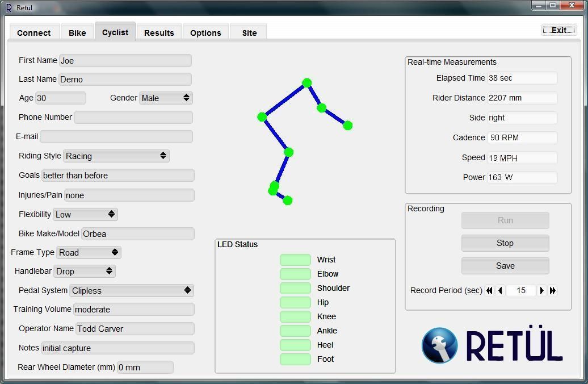Viewport: 588px width, 384px height.
Task: Click the Exit button
Action: tap(558, 30)
